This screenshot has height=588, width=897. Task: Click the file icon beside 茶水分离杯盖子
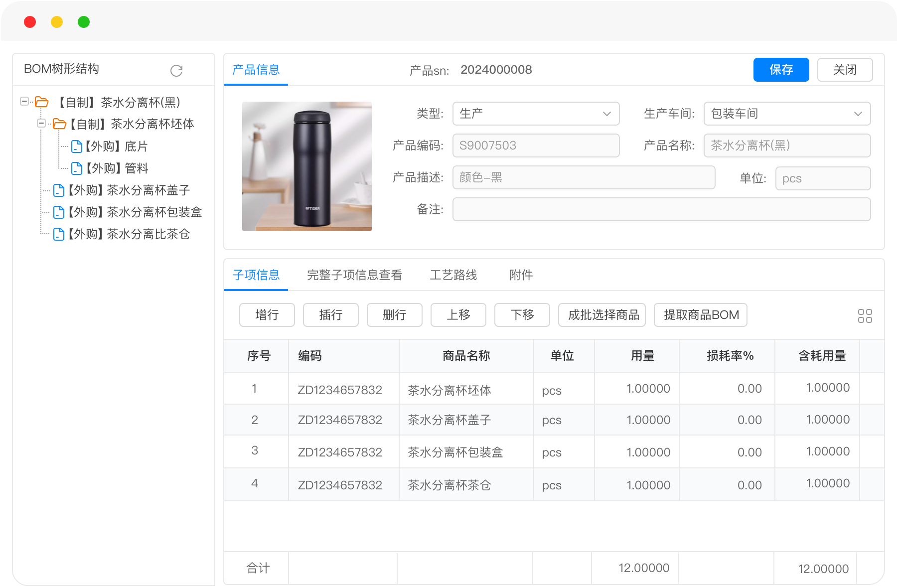[59, 190]
